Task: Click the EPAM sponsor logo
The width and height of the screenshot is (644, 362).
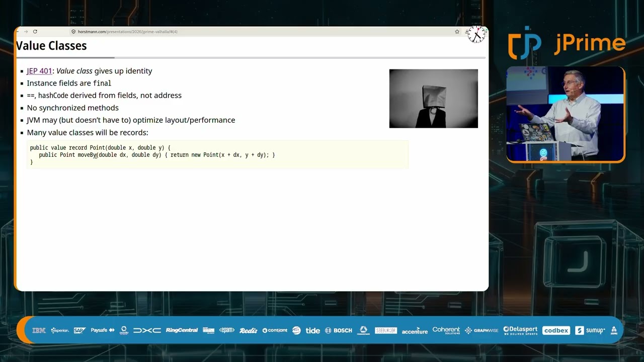Action: coord(227,330)
